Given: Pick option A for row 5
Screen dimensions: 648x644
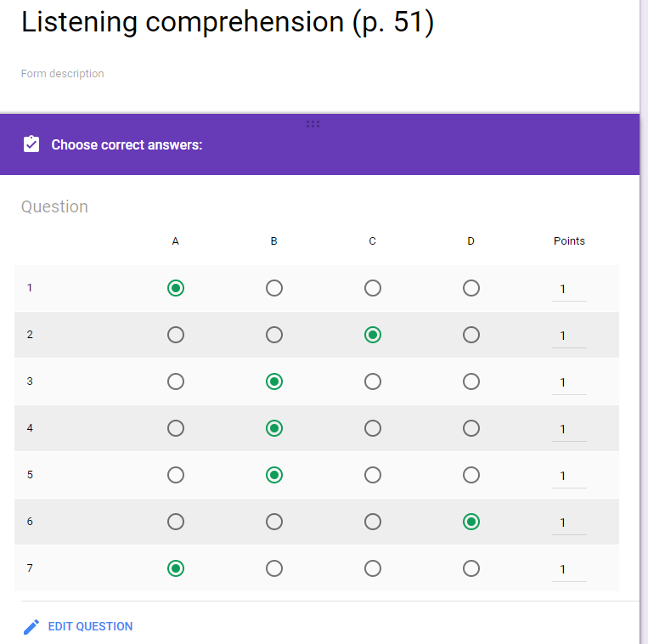Looking at the screenshot, I should pyautogui.click(x=176, y=475).
